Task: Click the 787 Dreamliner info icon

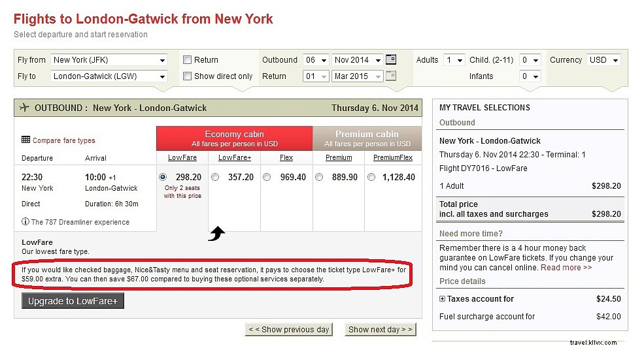Action: click(x=25, y=222)
